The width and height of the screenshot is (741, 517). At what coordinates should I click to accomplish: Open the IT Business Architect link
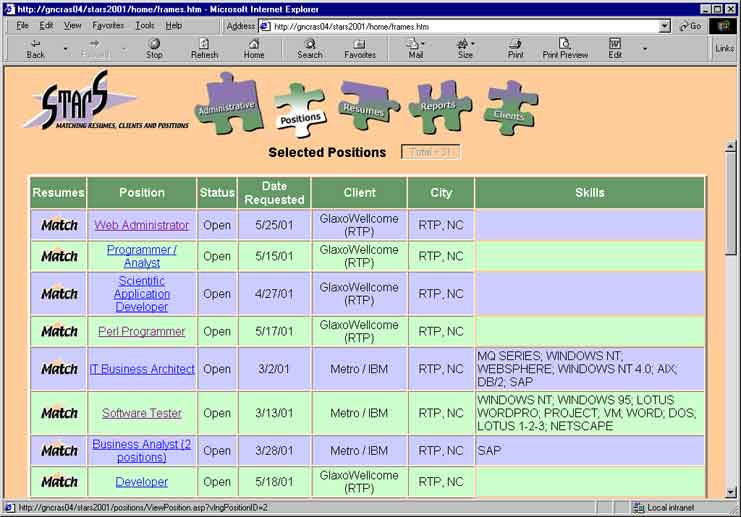tap(142, 369)
